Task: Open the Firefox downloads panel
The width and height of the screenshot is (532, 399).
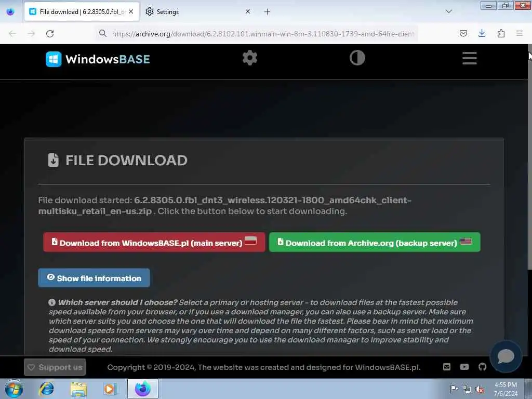Action: (x=482, y=33)
